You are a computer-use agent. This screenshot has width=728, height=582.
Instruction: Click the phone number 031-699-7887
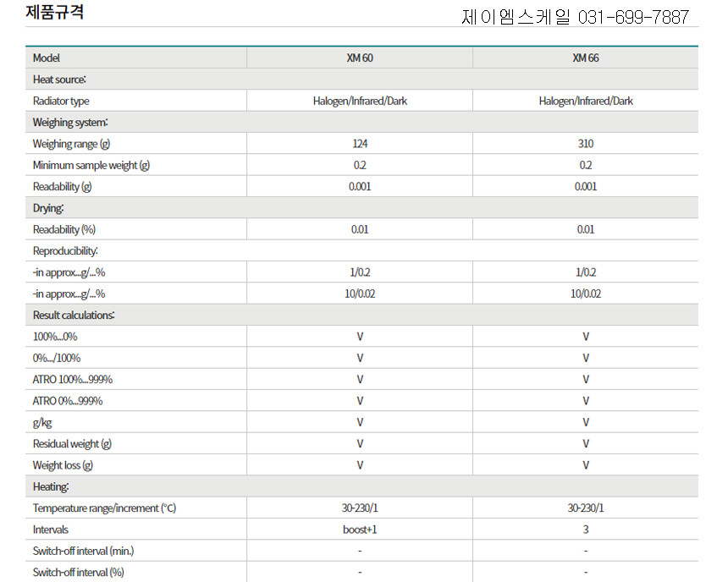[x=634, y=18]
